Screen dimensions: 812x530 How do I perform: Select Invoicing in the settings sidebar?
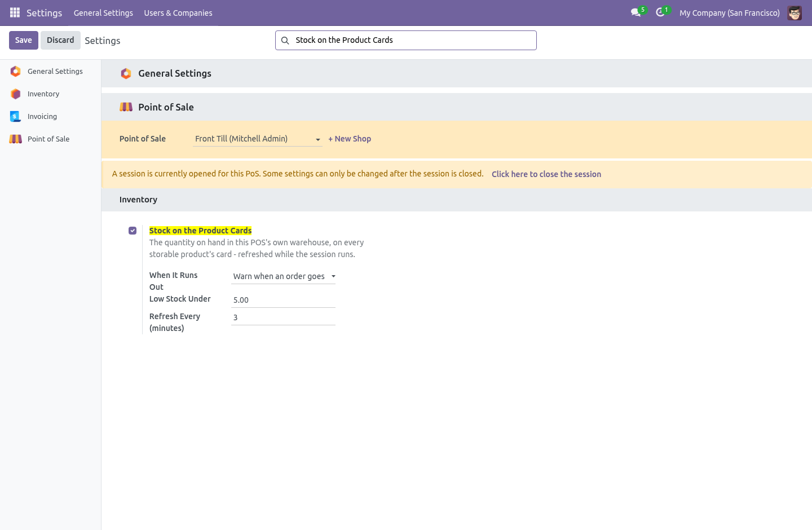click(x=51, y=117)
